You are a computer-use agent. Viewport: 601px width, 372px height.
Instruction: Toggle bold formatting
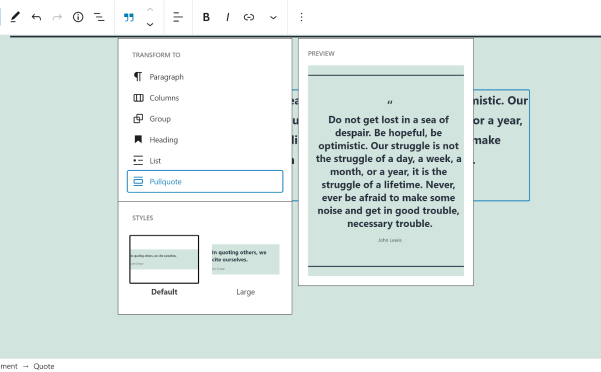tap(206, 17)
